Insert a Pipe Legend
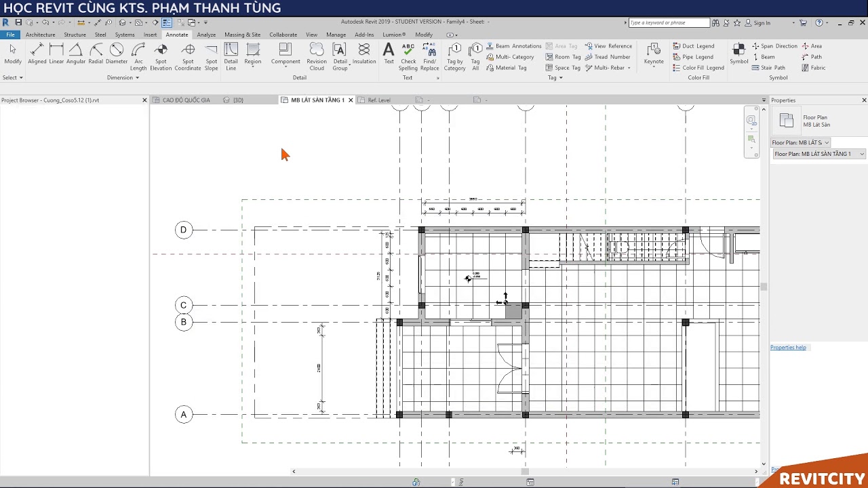The image size is (868, 488). (x=692, y=57)
